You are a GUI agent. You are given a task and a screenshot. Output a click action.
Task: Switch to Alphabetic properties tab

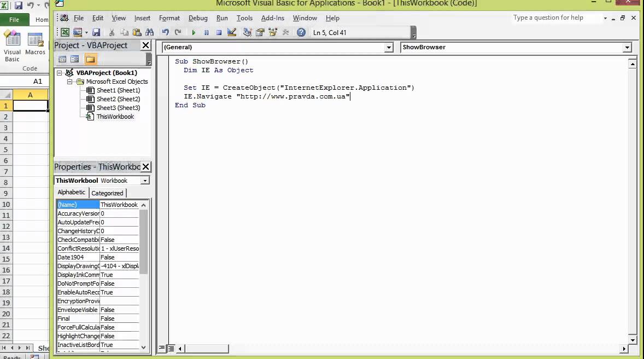pos(72,192)
